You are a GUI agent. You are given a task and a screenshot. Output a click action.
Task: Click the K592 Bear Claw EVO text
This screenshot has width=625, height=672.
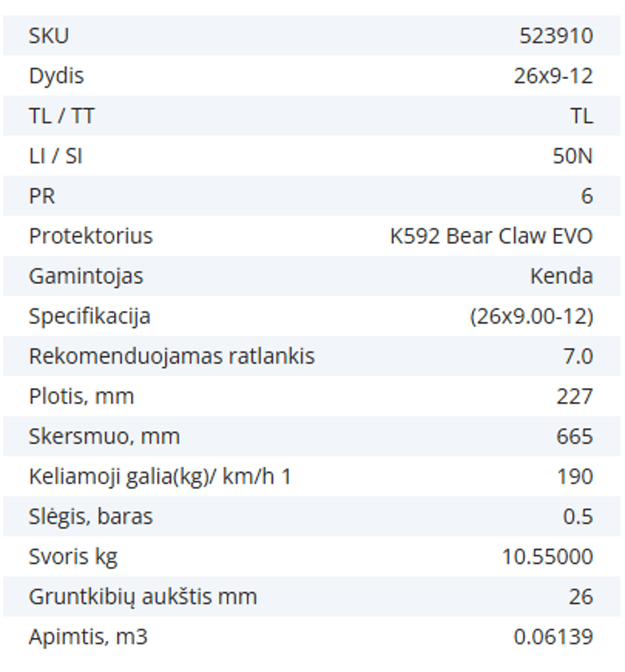point(491,236)
